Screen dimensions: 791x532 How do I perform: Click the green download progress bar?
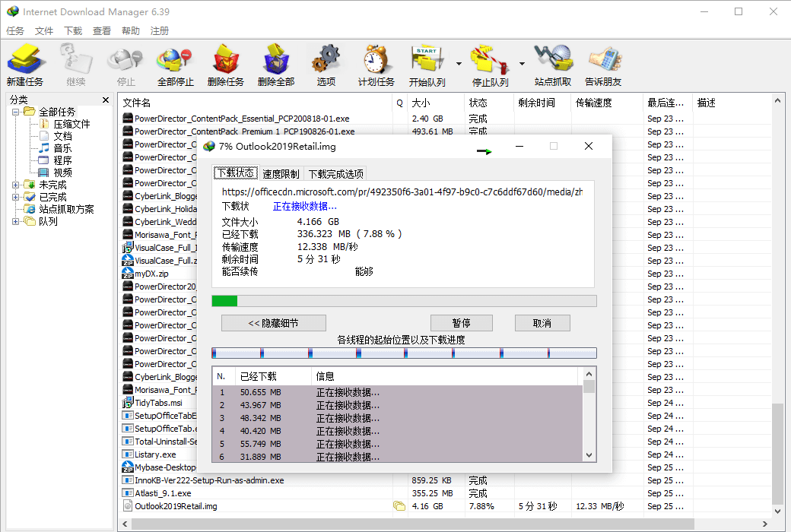(404, 301)
